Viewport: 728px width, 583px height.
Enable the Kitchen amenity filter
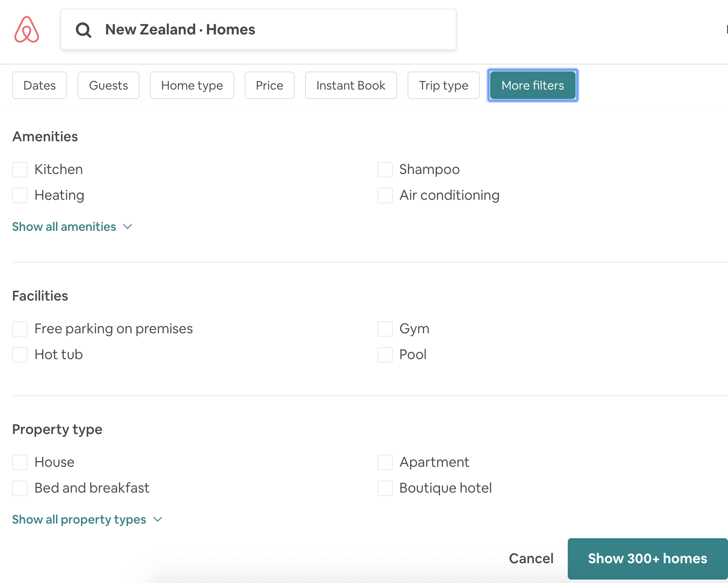click(20, 169)
